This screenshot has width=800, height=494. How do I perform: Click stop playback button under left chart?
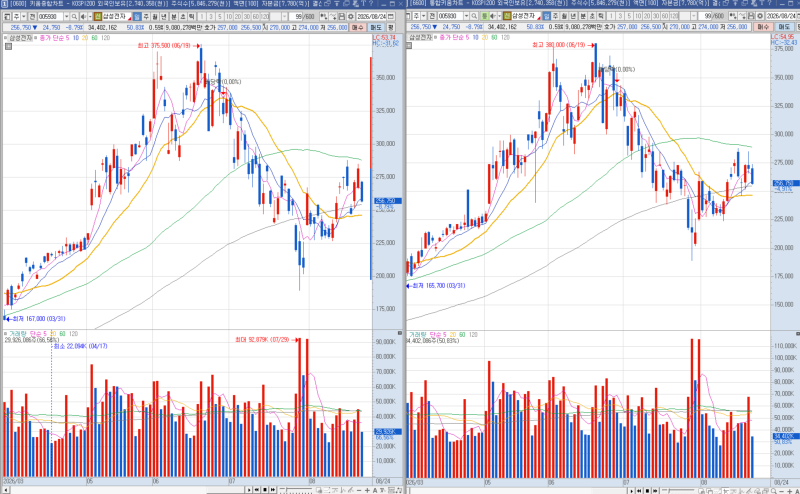click(265, 490)
